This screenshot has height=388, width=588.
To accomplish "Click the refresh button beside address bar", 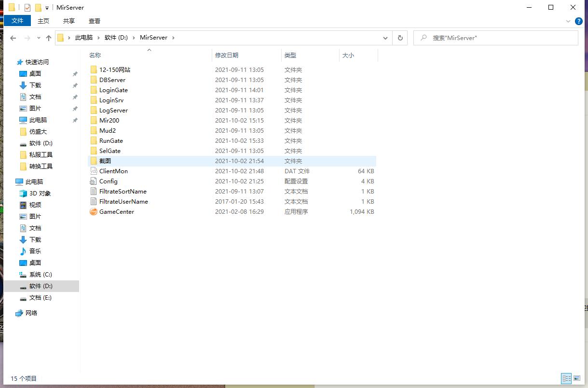I will (400, 38).
